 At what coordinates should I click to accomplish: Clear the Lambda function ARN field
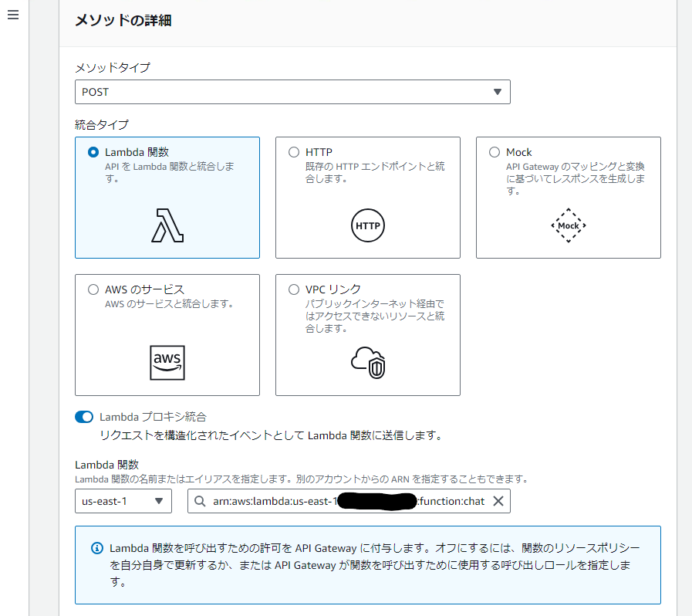point(498,501)
